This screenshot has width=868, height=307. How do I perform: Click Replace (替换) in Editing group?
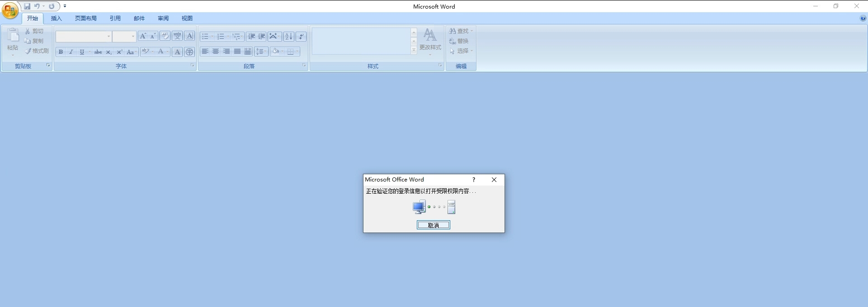point(459,41)
